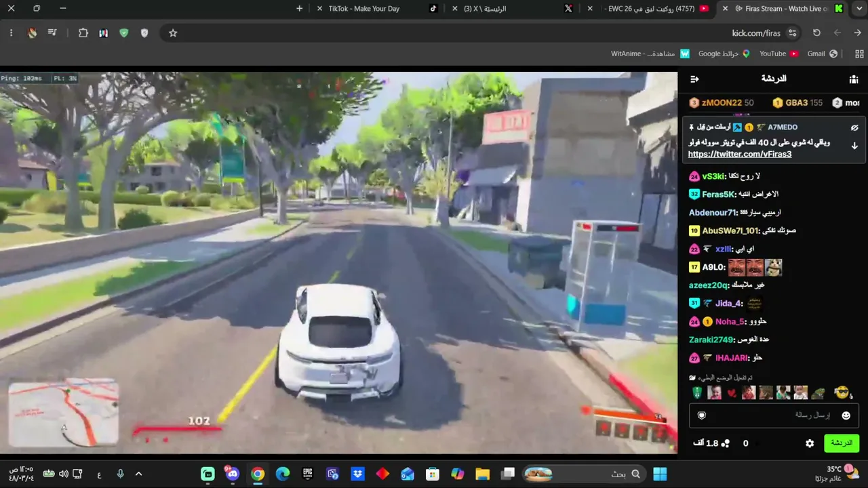Insert the green shield quick emote
Viewport: 868px width, 488px height.
tap(697, 392)
